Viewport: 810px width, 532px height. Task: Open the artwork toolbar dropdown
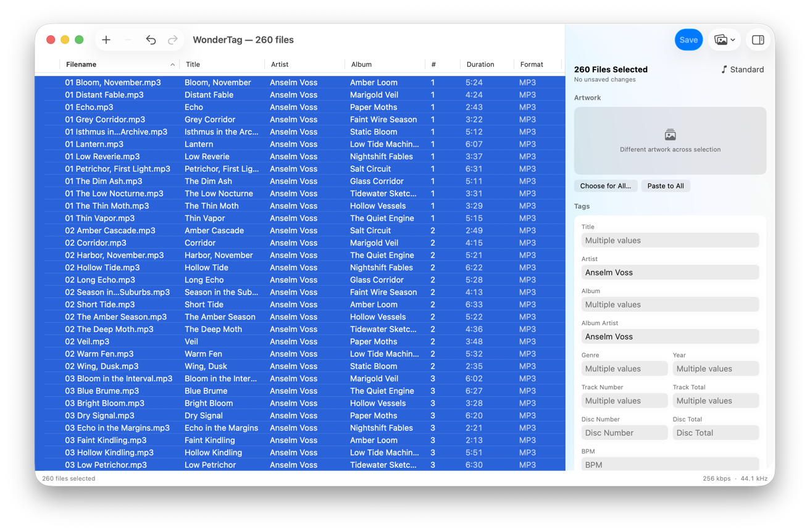[x=725, y=40]
